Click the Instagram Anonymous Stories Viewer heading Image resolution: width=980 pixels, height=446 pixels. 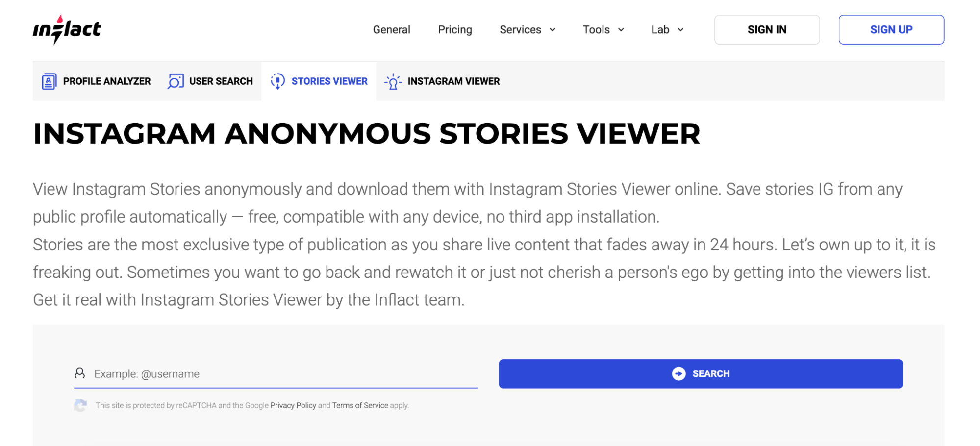click(x=367, y=134)
